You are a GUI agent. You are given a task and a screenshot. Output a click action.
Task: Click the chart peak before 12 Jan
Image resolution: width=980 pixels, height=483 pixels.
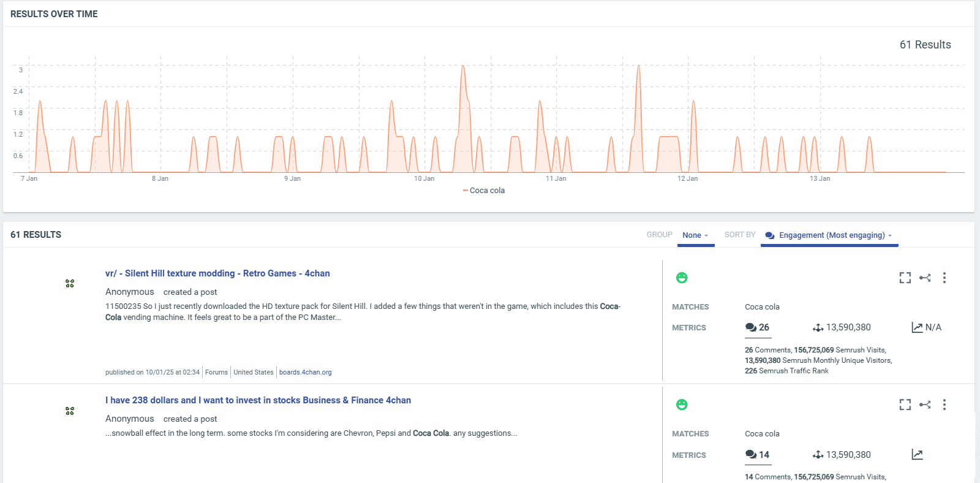click(x=639, y=66)
